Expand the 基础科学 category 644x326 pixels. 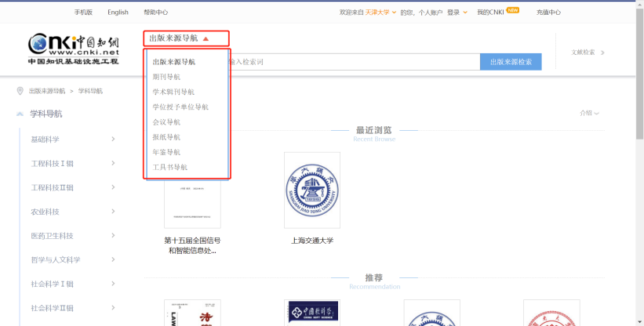pyautogui.click(x=113, y=139)
